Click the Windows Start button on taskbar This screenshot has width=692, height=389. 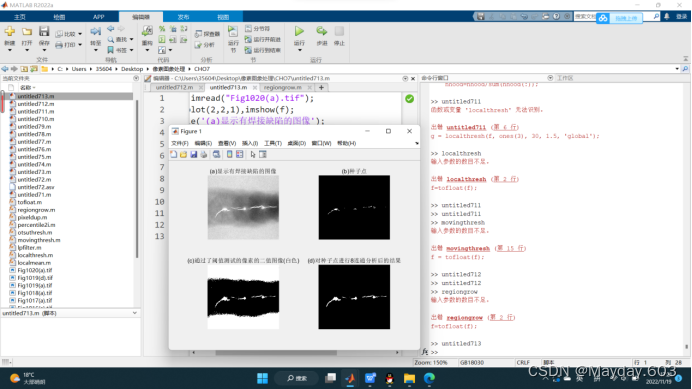click(x=262, y=378)
